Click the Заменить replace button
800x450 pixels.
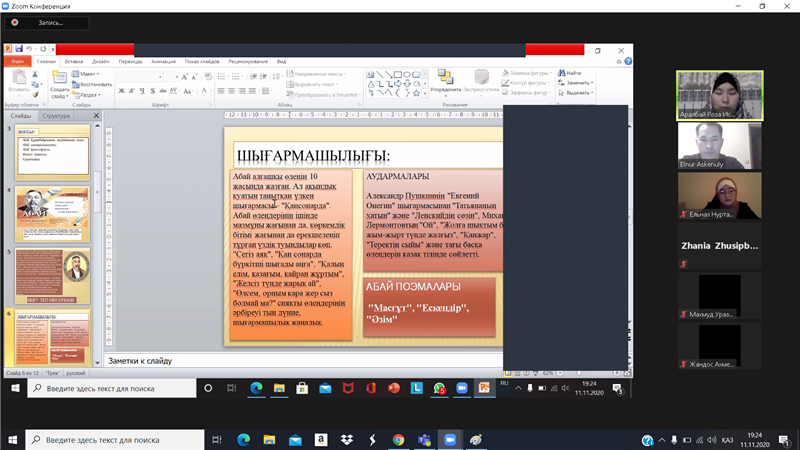(x=577, y=83)
